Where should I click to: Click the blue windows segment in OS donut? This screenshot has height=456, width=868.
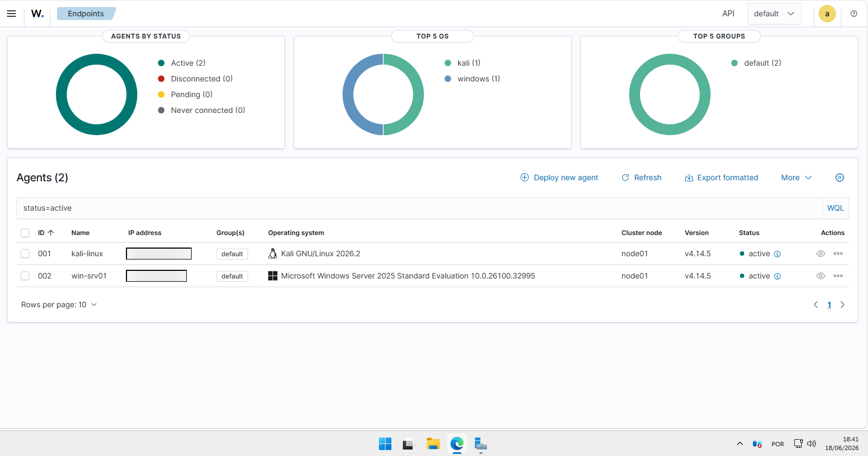click(348, 94)
